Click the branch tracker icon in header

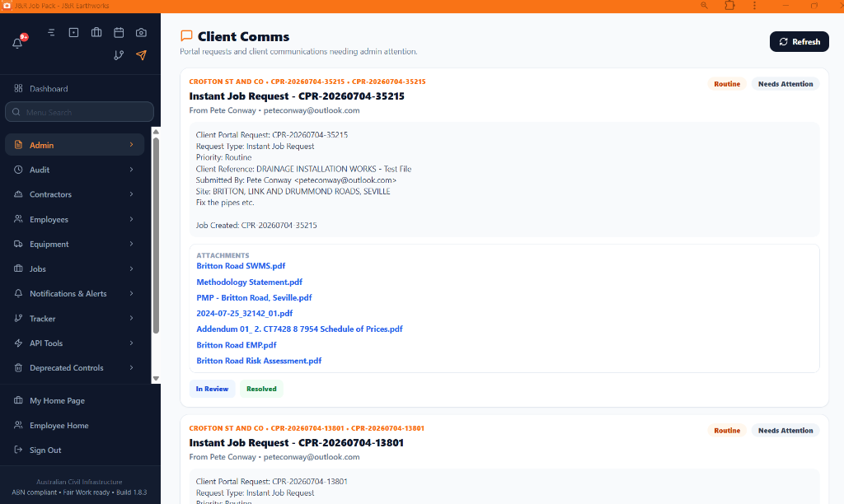click(x=119, y=55)
